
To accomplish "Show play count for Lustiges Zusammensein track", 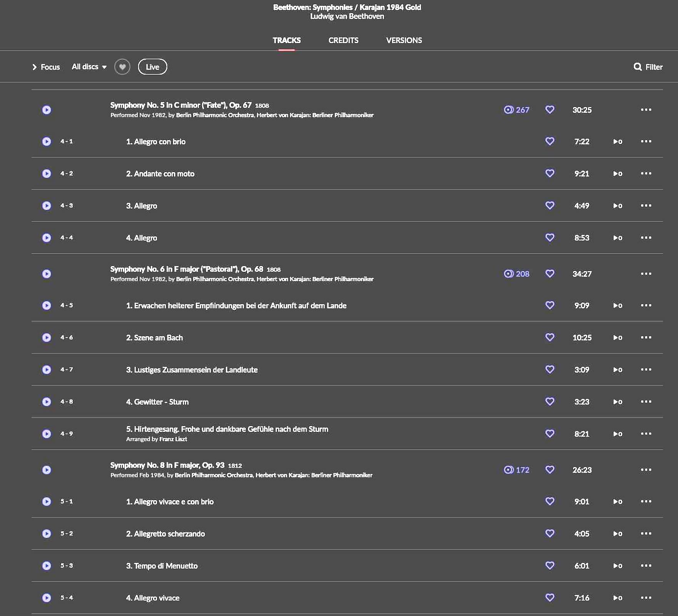I will pos(618,370).
